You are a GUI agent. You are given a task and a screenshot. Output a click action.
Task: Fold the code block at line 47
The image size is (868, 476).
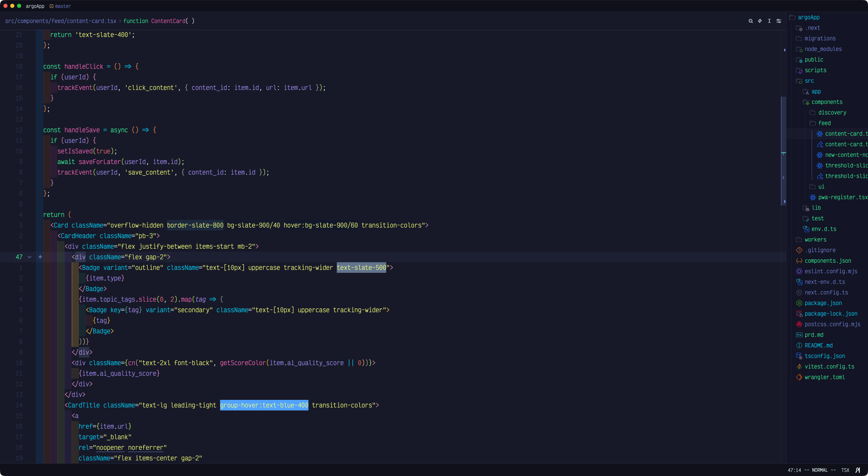30,257
